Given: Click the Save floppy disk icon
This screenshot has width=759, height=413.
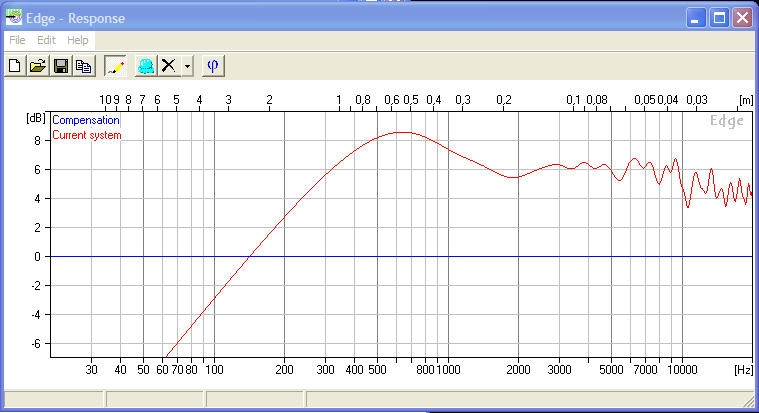Looking at the screenshot, I should [61, 66].
